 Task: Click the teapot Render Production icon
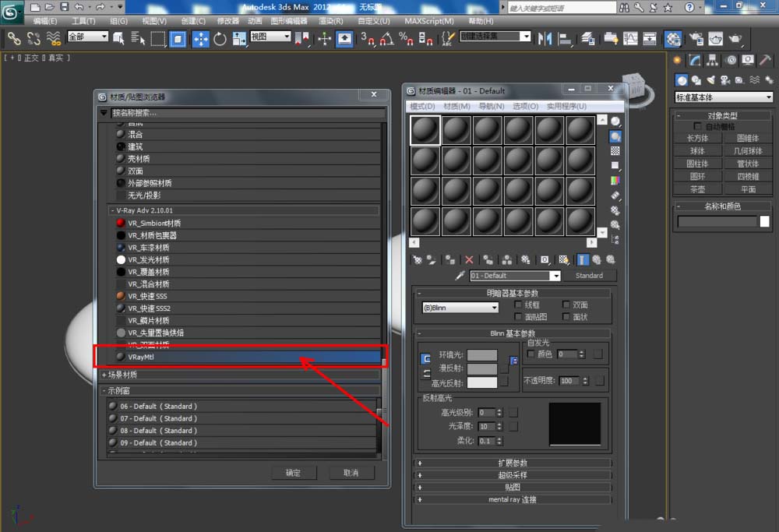tap(735, 39)
